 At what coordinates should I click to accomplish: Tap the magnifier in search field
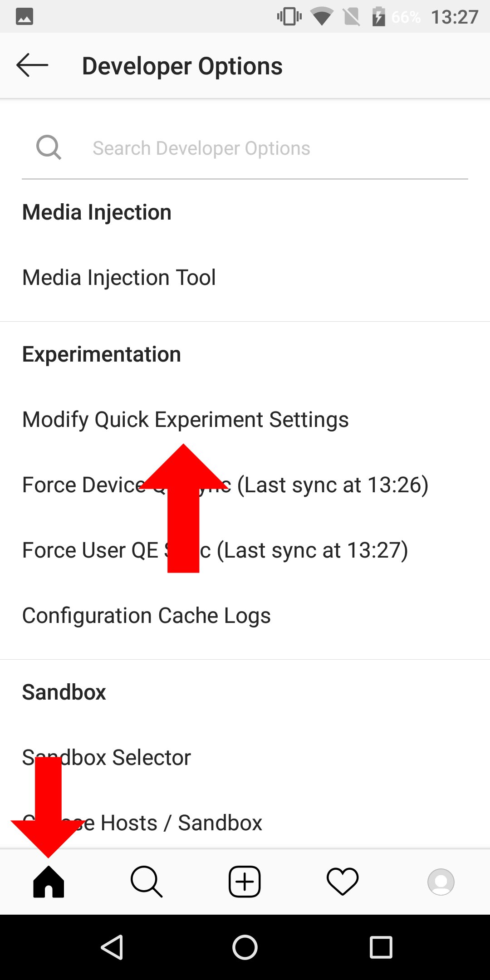[49, 147]
